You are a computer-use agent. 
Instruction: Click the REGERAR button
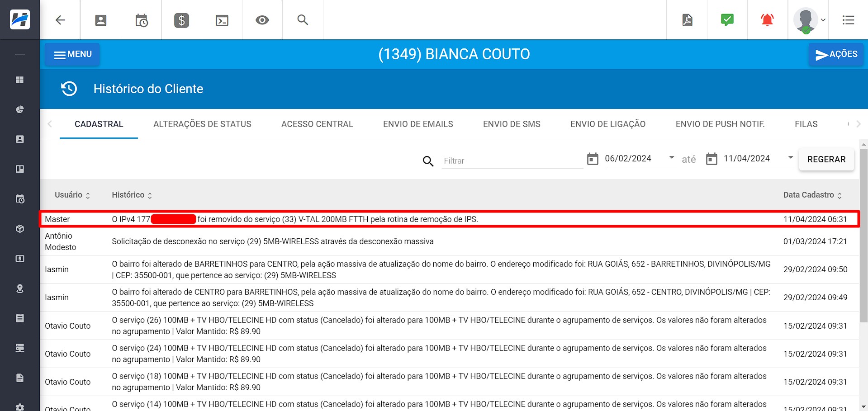point(826,159)
